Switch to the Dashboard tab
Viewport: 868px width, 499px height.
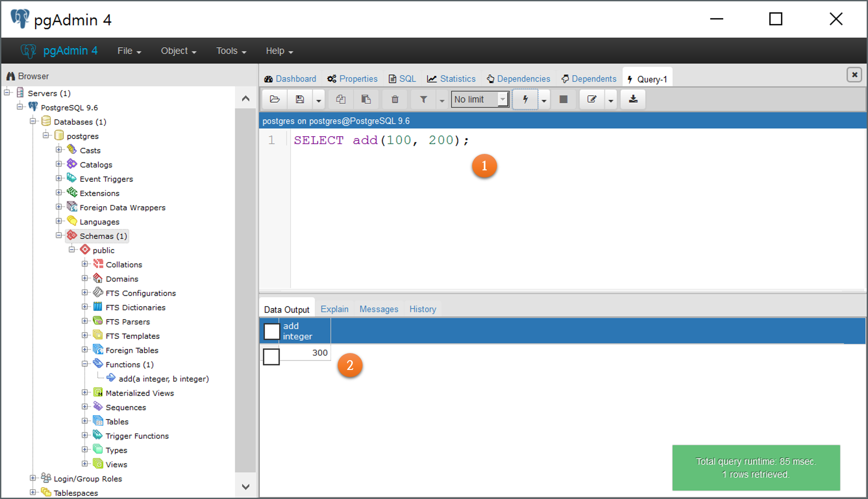(290, 79)
